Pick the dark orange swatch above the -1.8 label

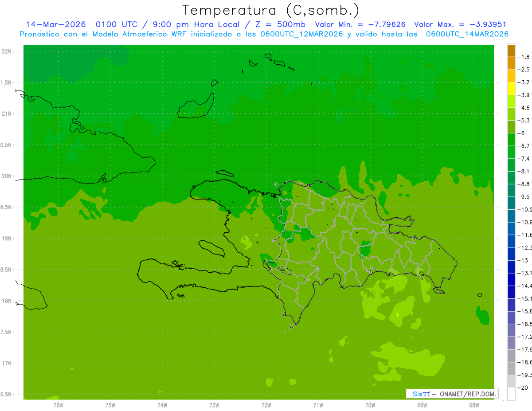(x=511, y=51)
